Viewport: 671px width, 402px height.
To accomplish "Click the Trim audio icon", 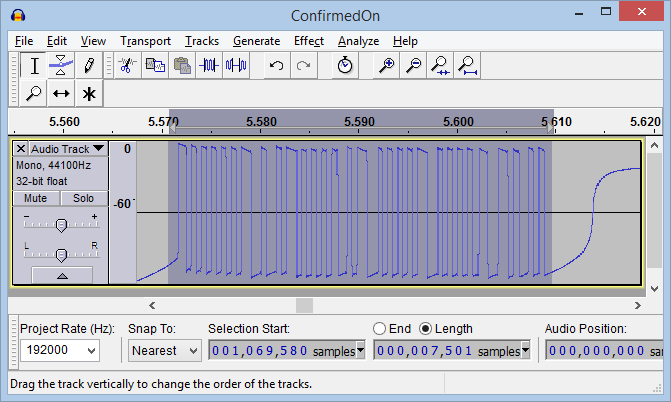I will pos(209,66).
